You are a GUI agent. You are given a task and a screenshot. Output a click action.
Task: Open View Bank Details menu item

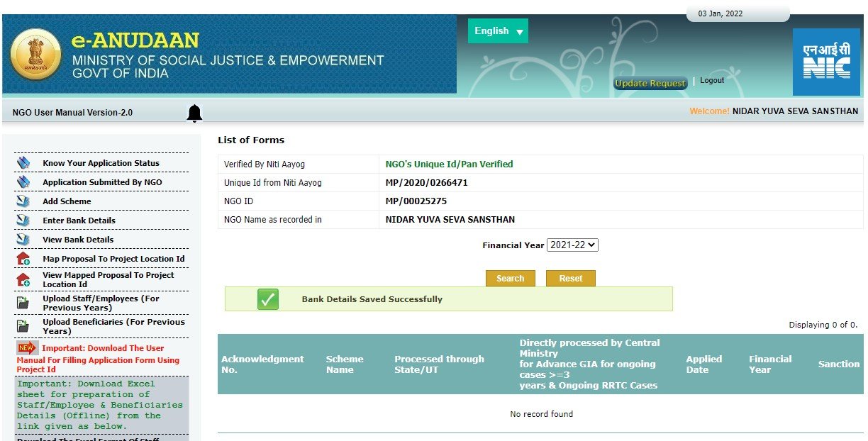78,240
